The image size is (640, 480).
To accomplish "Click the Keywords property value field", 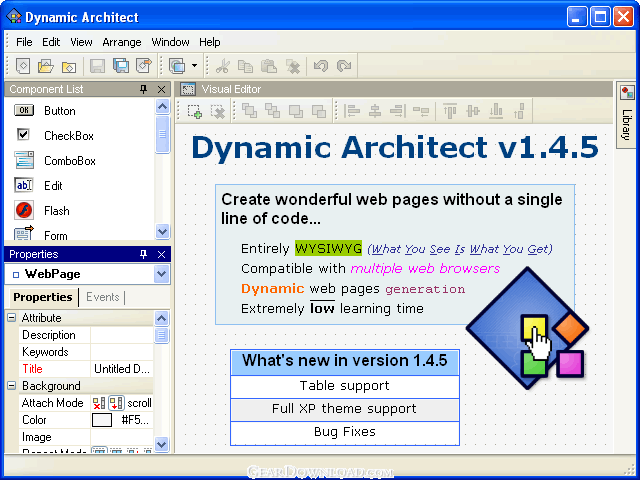I will [122, 352].
